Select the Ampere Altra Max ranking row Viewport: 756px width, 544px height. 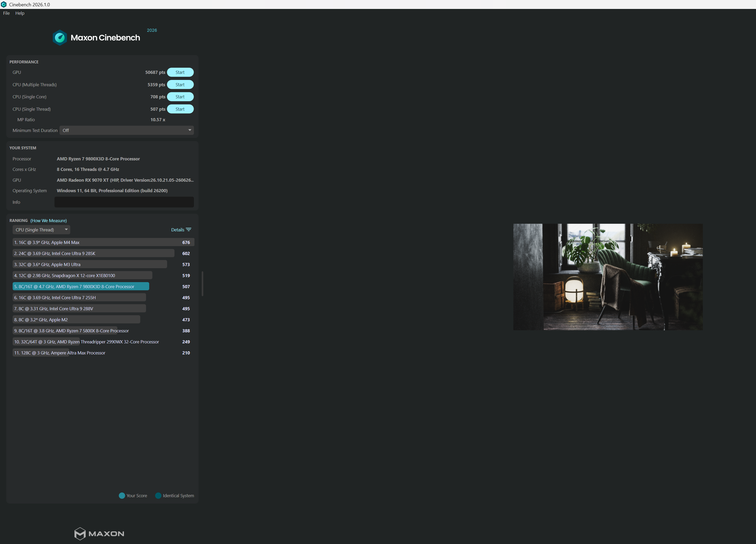[x=103, y=352]
